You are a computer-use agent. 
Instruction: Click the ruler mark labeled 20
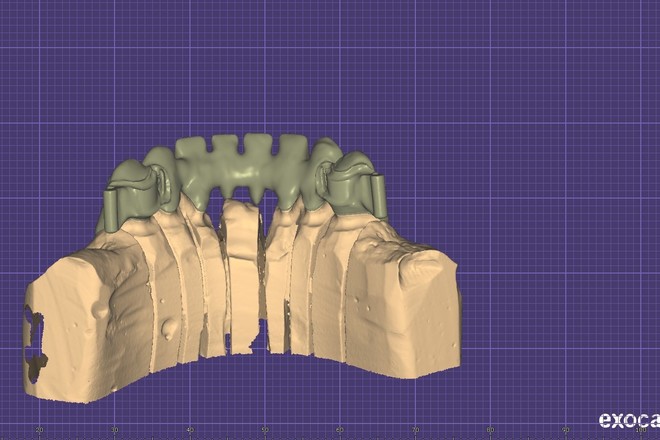point(39,431)
